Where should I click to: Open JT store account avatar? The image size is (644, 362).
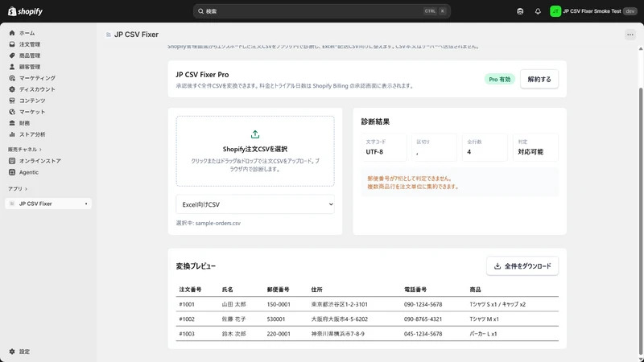click(x=555, y=11)
